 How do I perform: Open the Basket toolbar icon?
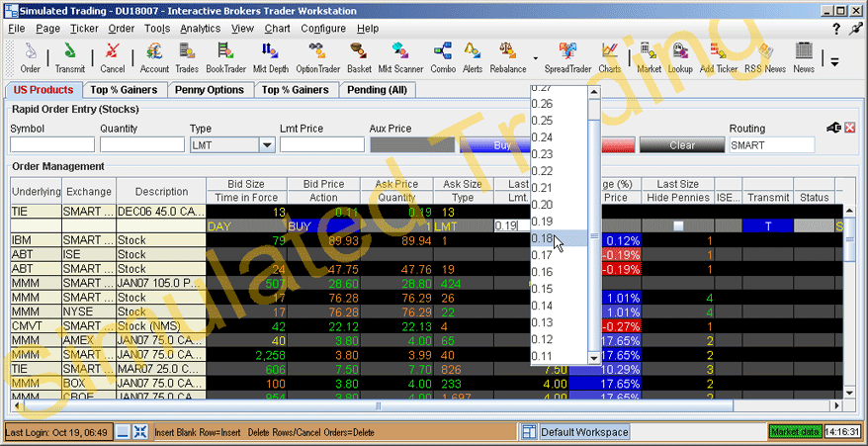[x=359, y=57]
